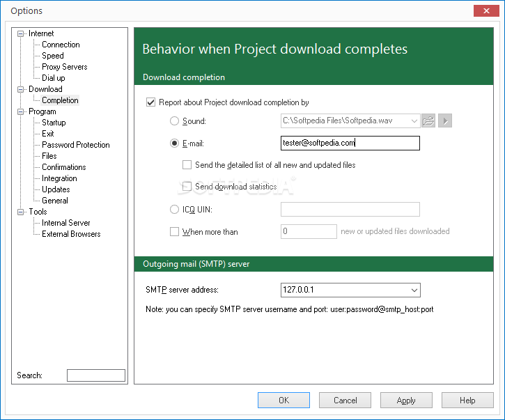The image size is (505, 420).
Task: Open the Password Protection page
Action: 76,145
